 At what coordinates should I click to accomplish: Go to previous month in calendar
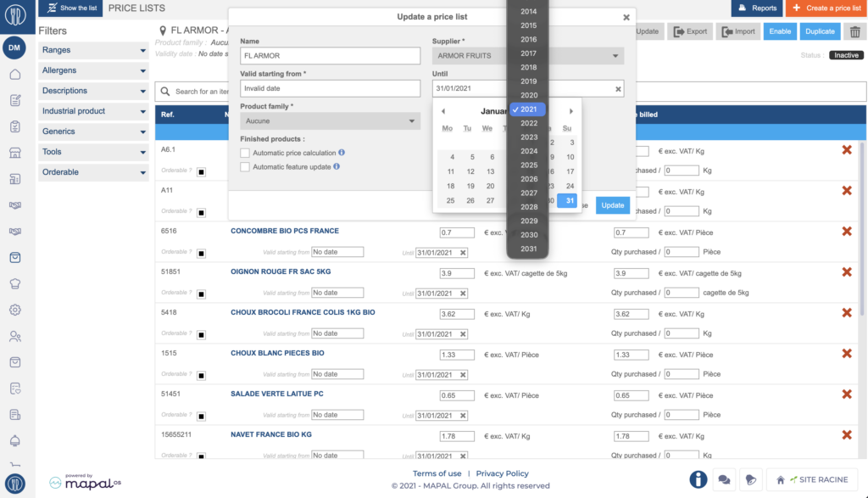[442, 111]
